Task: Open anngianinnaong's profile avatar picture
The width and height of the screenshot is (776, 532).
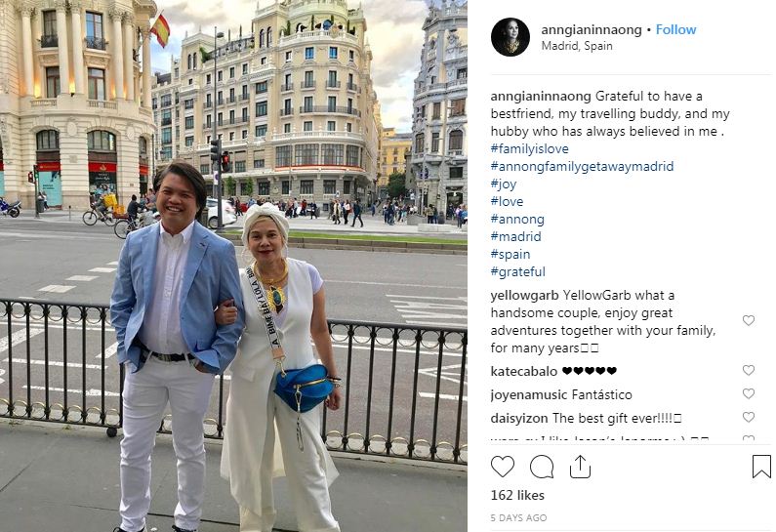Action: [511, 37]
